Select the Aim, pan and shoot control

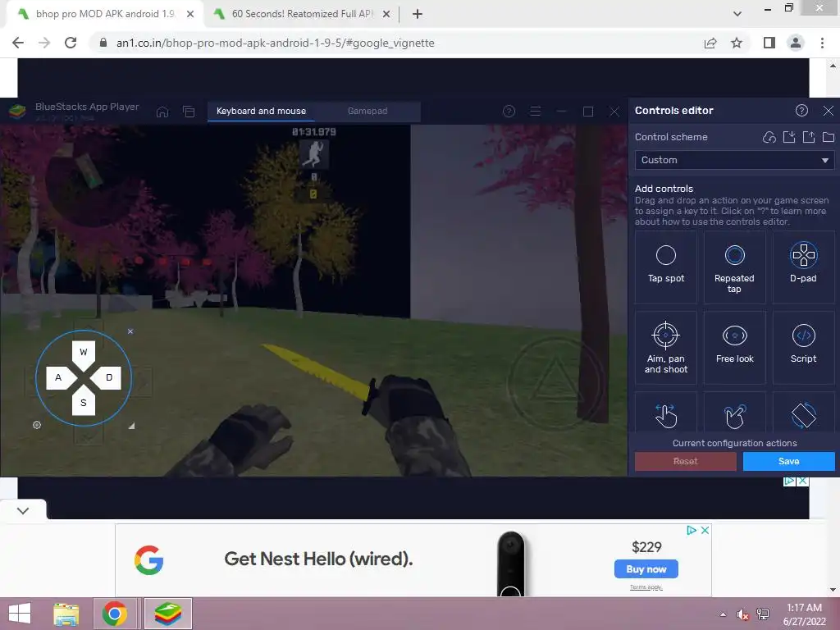pos(666,347)
